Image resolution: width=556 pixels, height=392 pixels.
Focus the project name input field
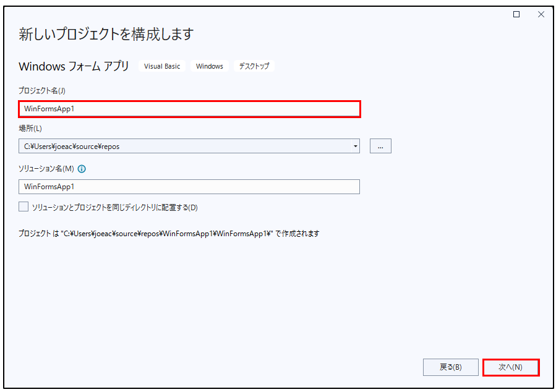click(189, 109)
